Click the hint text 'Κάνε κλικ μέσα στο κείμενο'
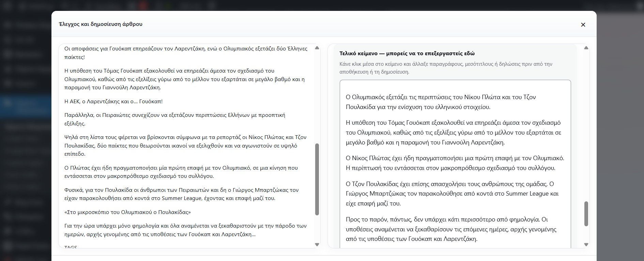The width and height of the screenshot is (644, 261). click(x=446, y=68)
